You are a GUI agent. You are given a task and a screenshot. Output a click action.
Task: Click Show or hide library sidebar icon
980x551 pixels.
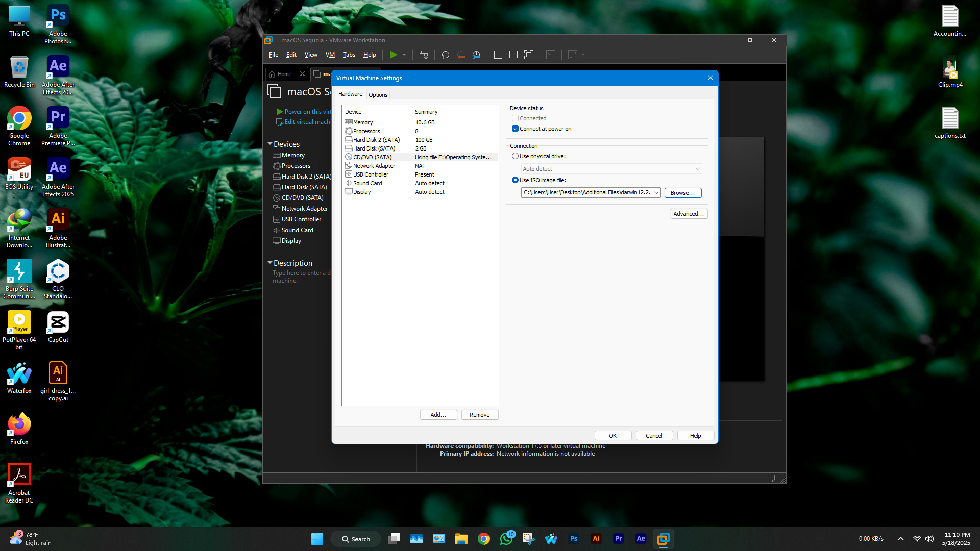click(498, 55)
